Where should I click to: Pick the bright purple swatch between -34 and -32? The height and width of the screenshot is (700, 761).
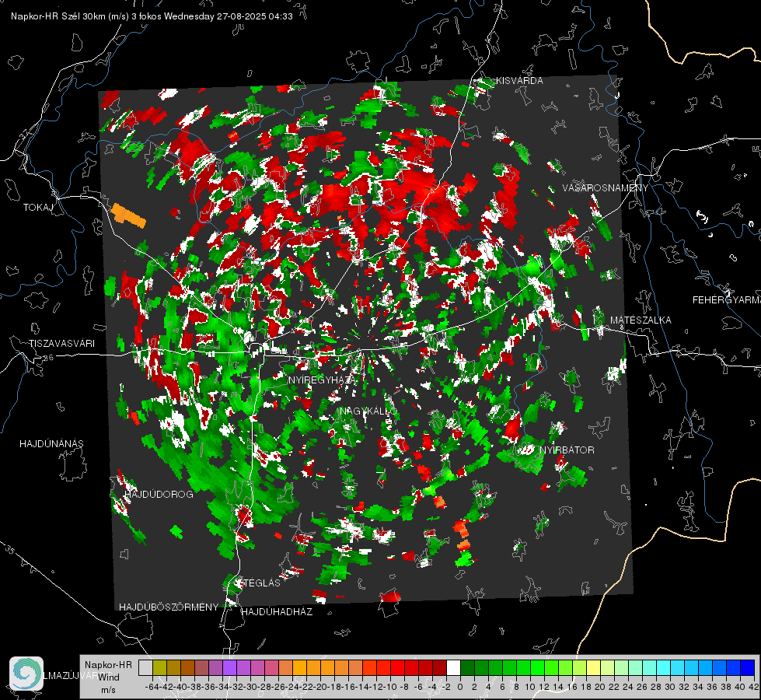pos(229,667)
